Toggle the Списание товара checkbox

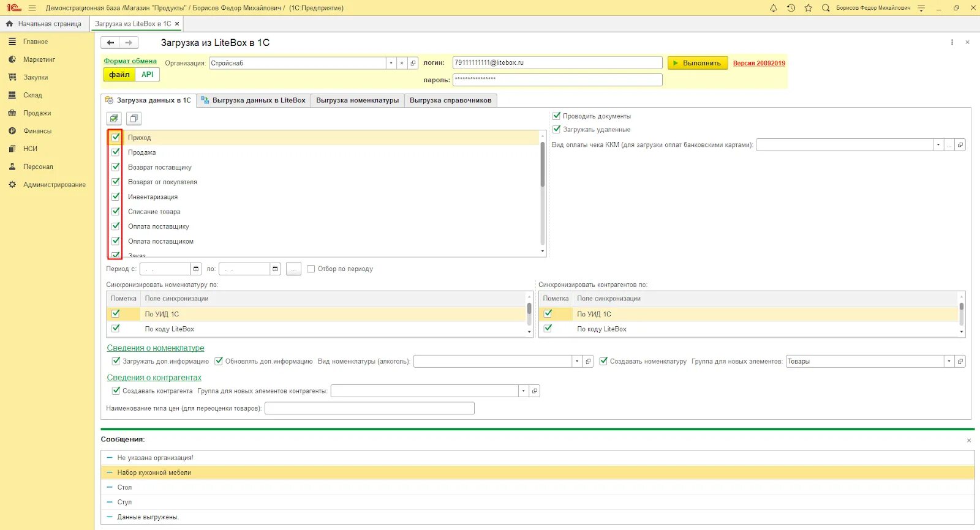(116, 211)
